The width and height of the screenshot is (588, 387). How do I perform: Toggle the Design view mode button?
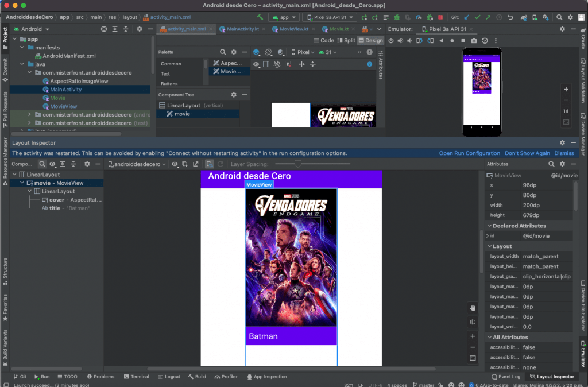point(370,41)
